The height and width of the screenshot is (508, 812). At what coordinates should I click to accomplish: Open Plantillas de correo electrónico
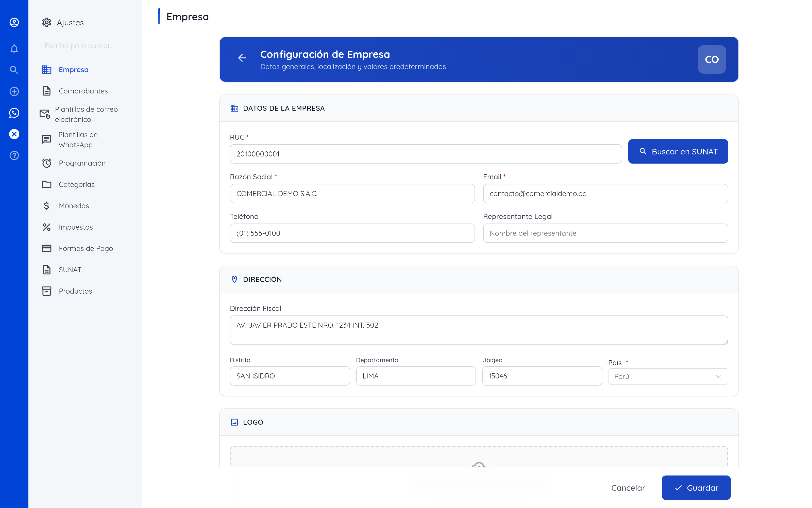coord(89,114)
